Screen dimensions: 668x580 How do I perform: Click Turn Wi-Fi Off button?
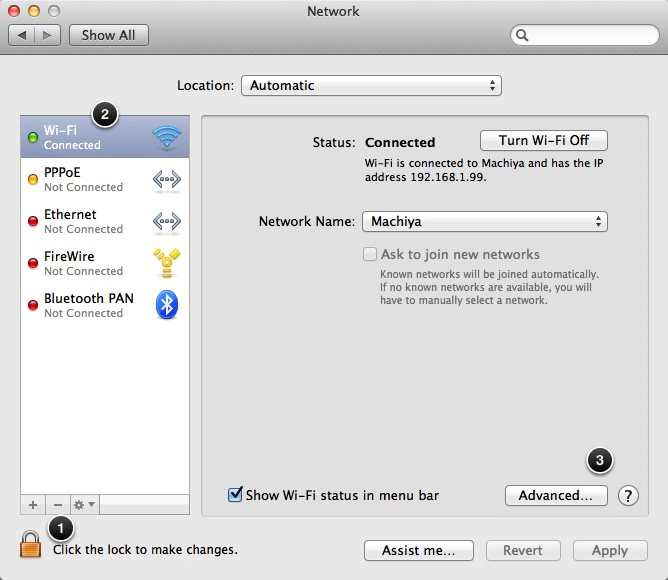pyautogui.click(x=544, y=140)
